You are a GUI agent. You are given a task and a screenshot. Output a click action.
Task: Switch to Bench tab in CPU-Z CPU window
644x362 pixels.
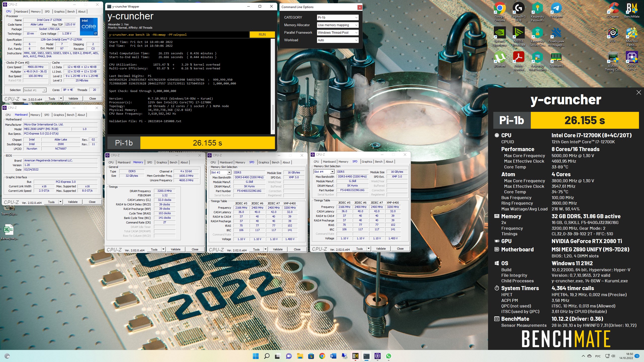71,12
